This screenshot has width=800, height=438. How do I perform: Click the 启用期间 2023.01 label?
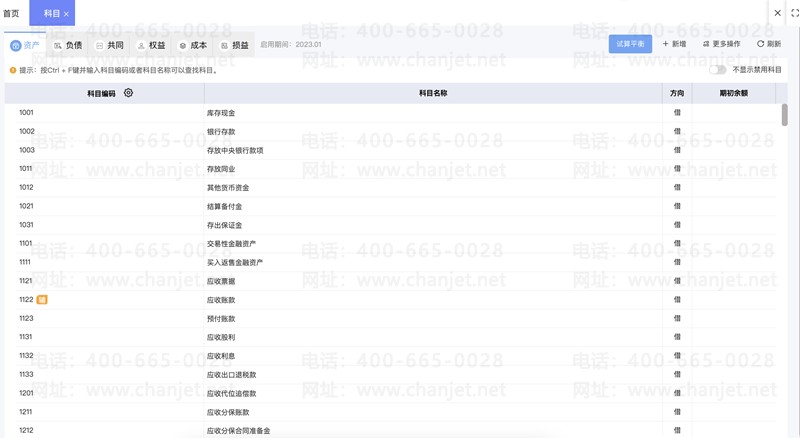(x=291, y=44)
